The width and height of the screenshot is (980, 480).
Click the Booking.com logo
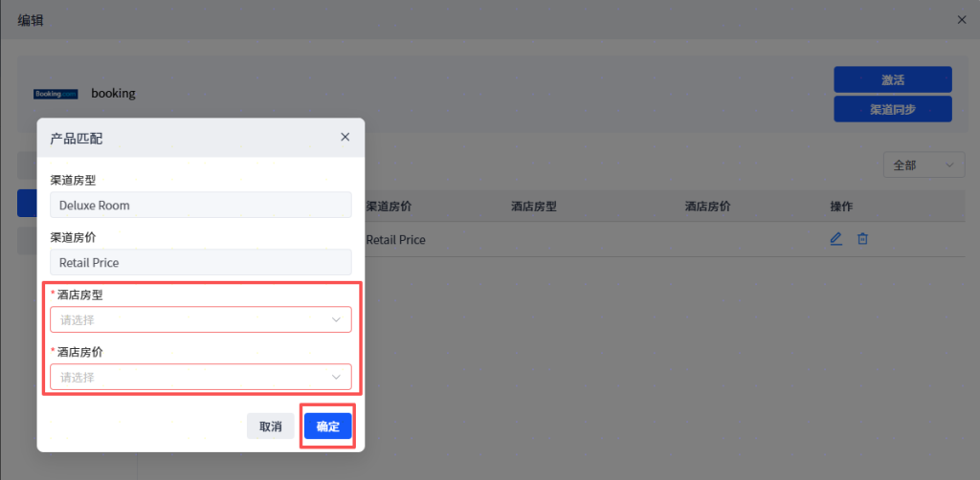56,94
